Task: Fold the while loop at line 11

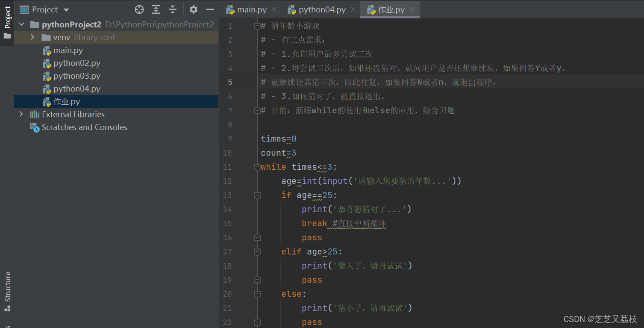Action: tap(257, 167)
